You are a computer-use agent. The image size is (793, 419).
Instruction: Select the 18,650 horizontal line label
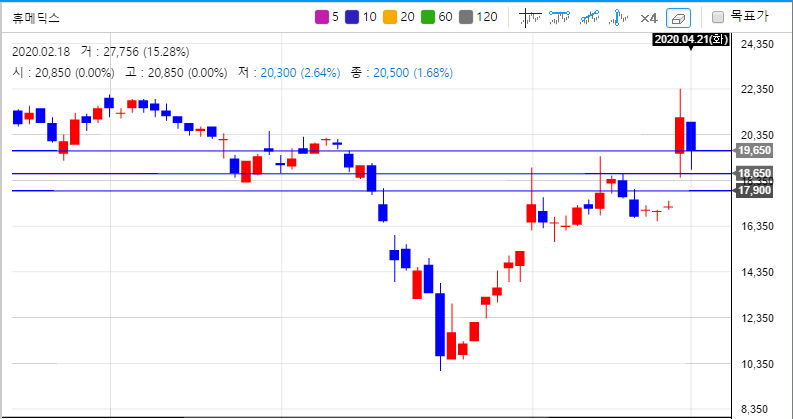[755, 174]
